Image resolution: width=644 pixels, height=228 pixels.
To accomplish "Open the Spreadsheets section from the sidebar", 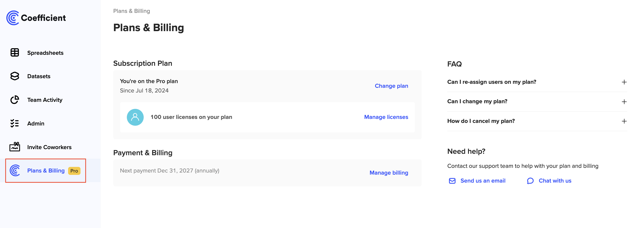I will (x=45, y=52).
